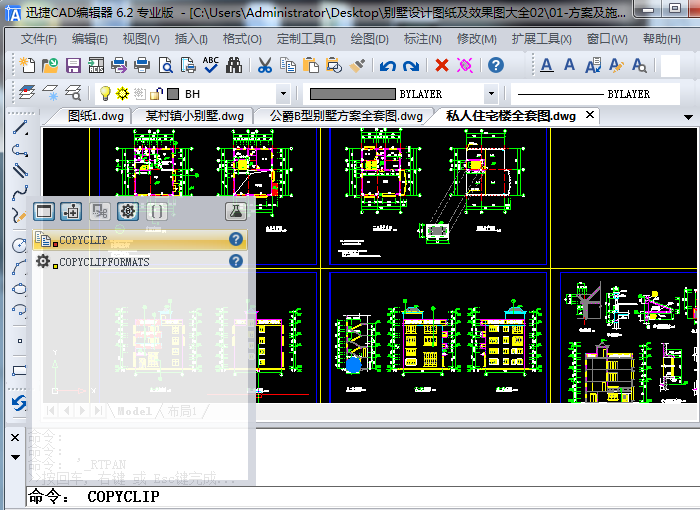
Task: Click the Match Properties brush icon
Action: tap(357, 65)
